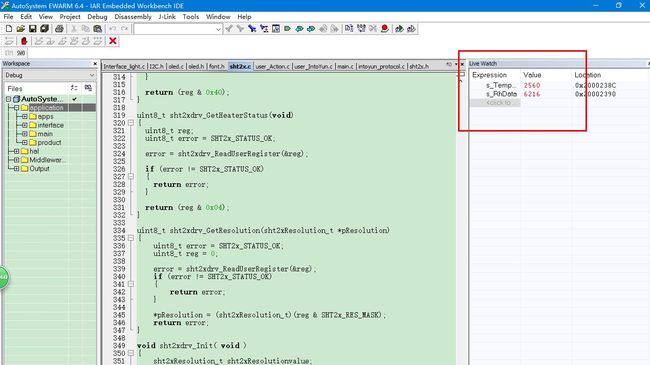Save the file using the floppy icon
Image resolution: width=650 pixels, height=365 pixels.
(32, 29)
